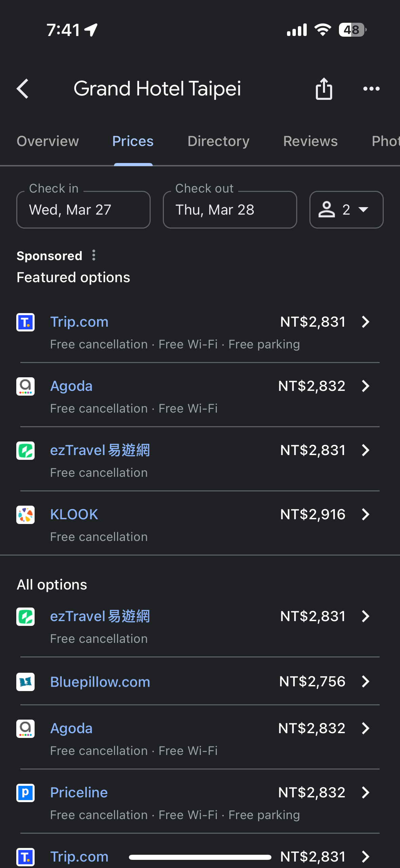Expand the Priceline NT$2,832 chevron
The image size is (400, 868).
click(x=365, y=793)
